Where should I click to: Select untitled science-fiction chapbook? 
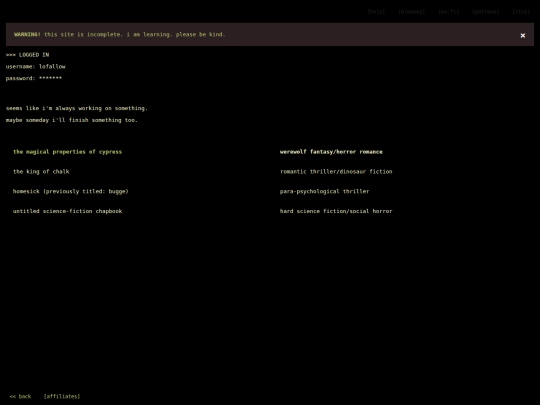point(68,211)
